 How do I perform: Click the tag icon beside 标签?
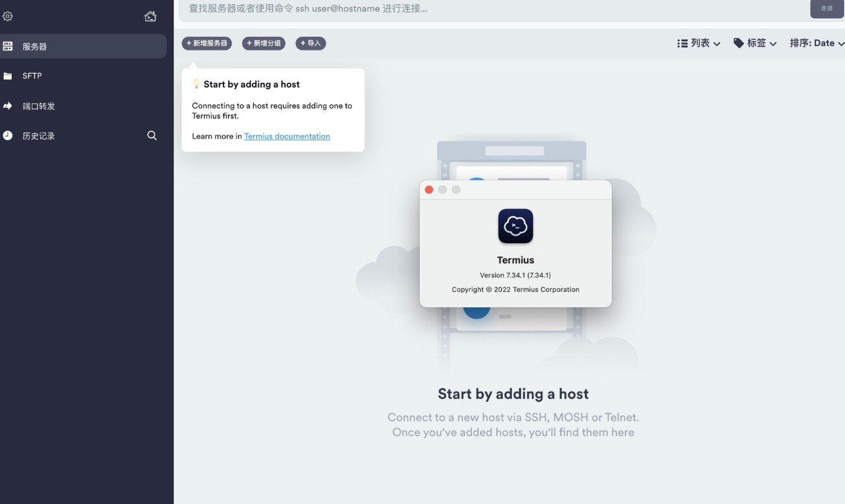click(739, 43)
